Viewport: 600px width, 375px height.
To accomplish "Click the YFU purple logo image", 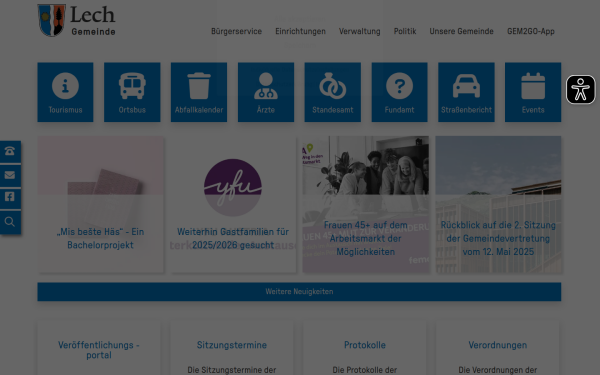I will point(233,188).
